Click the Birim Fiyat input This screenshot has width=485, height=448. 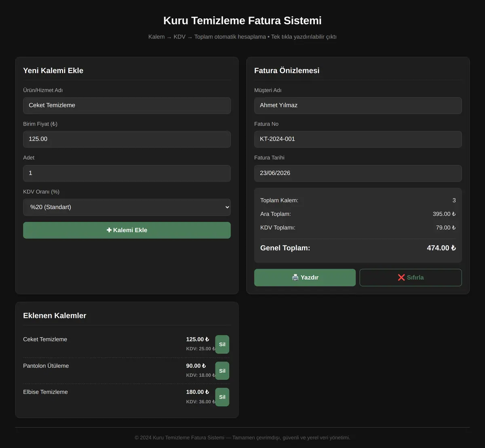127,139
